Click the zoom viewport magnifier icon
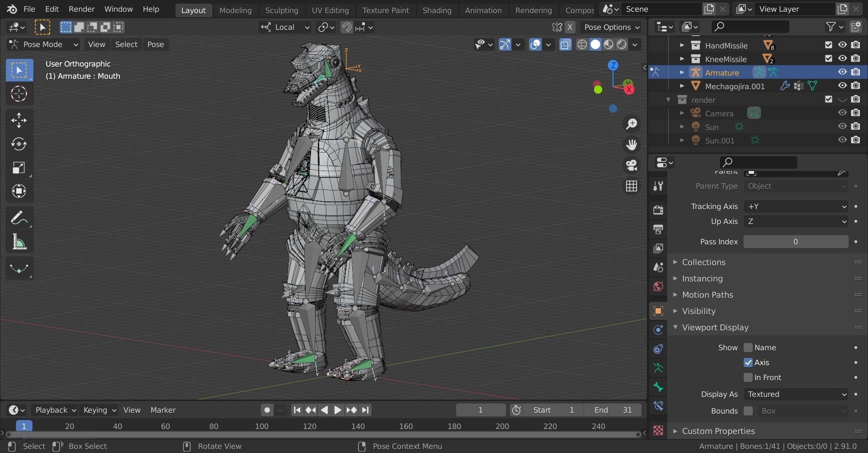 click(632, 124)
